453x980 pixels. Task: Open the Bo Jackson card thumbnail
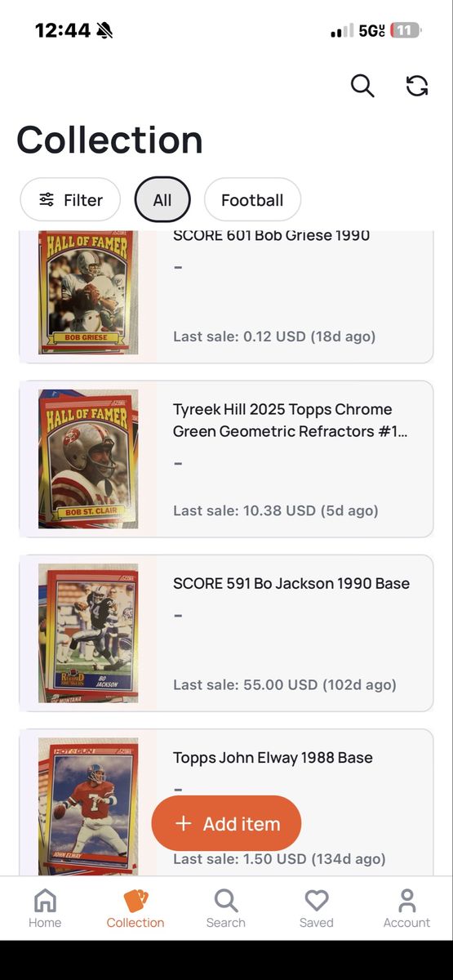pyautogui.click(x=88, y=633)
